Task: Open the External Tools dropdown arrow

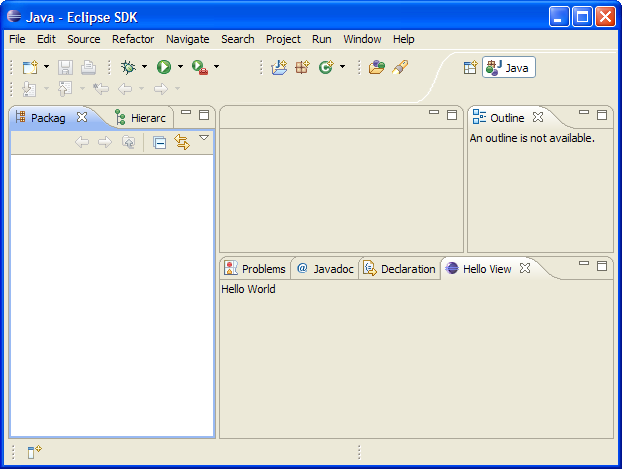Action: 217,67
